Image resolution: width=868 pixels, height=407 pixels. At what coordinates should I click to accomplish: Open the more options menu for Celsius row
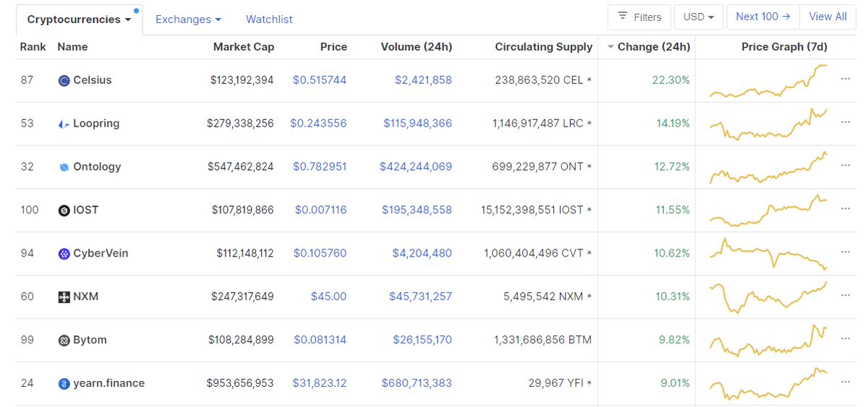(x=846, y=79)
